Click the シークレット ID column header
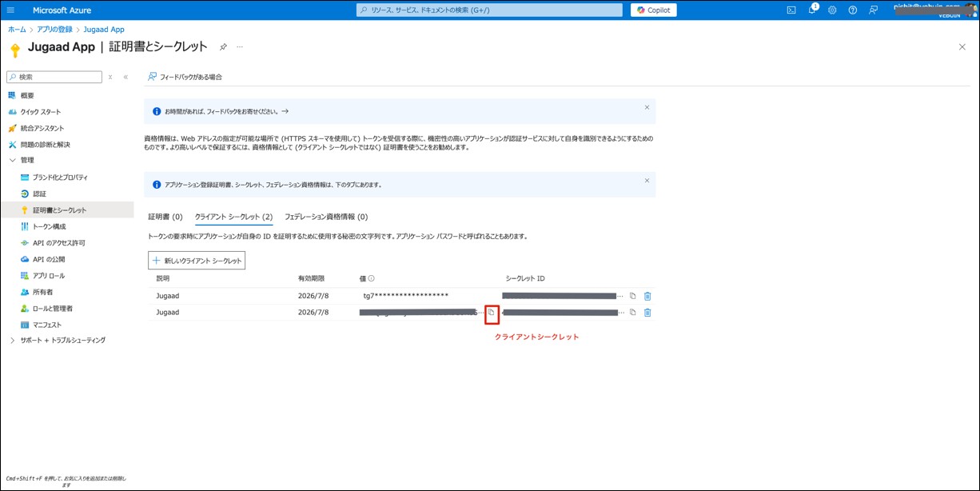The height and width of the screenshot is (491, 980). pos(525,278)
